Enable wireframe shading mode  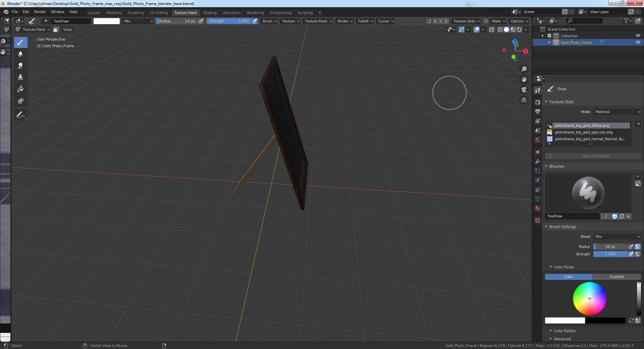tap(500, 30)
